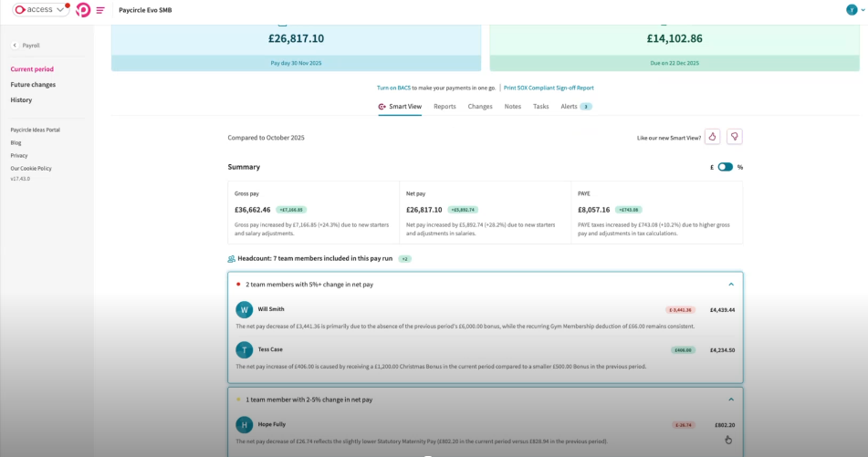Open Future changes in the sidebar

pyautogui.click(x=33, y=85)
